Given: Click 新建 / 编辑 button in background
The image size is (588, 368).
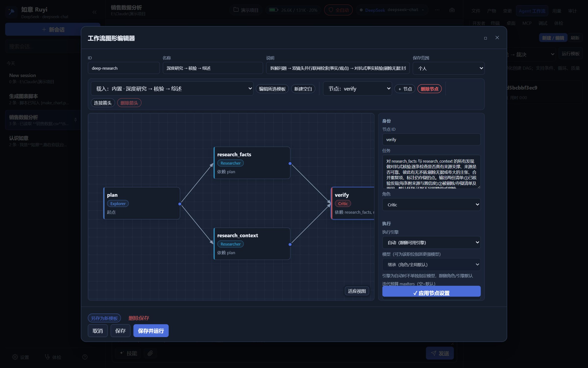Looking at the screenshot, I should click(553, 38).
